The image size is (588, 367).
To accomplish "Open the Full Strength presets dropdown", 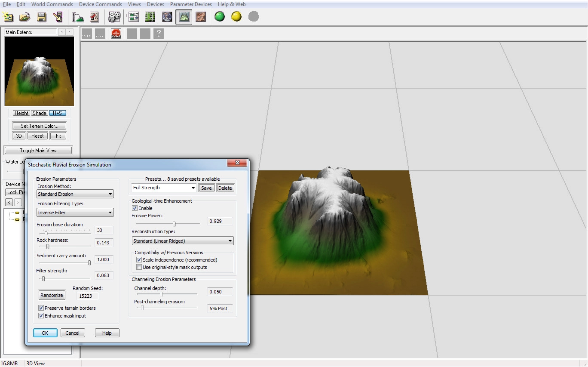I will click(x=163, y=188).
